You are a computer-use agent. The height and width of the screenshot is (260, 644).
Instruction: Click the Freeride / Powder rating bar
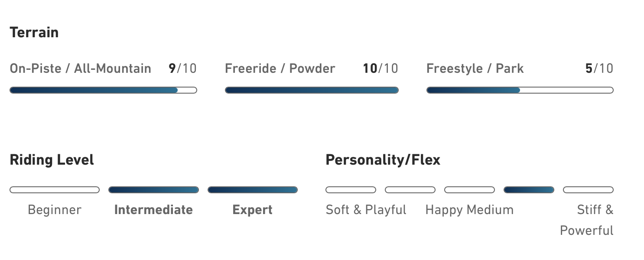(312, 90)
